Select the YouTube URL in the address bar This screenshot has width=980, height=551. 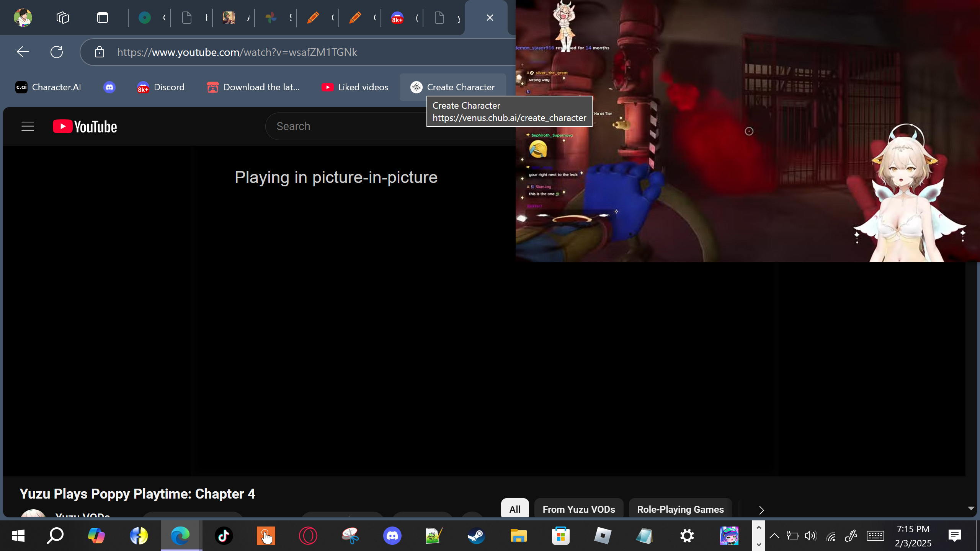237,52
